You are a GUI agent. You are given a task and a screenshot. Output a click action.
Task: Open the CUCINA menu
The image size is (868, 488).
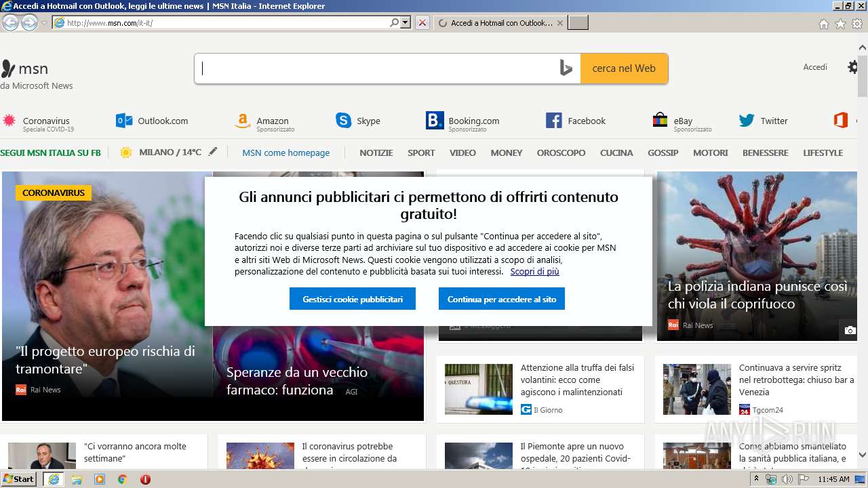[616, 152]
